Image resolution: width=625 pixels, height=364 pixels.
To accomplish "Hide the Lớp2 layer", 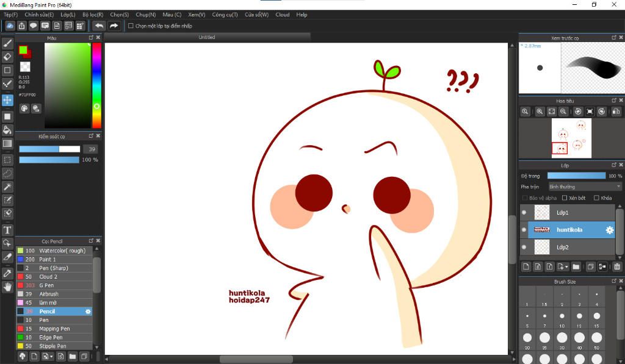I will (x=524, y=248).
